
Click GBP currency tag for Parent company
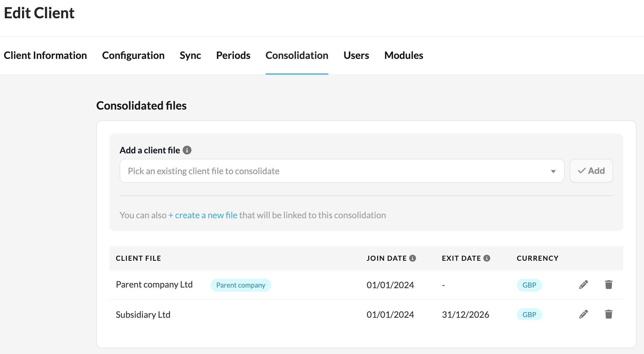point(529,285)
